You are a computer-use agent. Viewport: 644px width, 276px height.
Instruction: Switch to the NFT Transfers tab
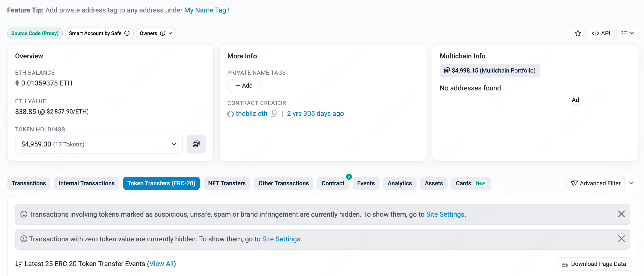point(227,183)
